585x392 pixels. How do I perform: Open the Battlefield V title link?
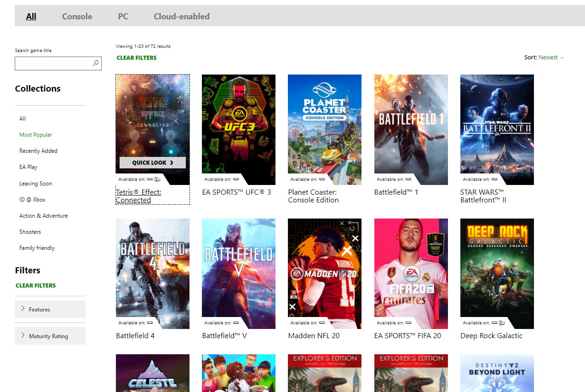click(x=224, y=336)
